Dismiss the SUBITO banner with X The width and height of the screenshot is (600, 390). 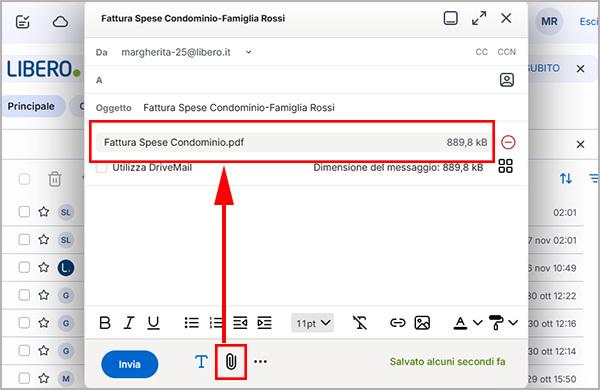580,69
